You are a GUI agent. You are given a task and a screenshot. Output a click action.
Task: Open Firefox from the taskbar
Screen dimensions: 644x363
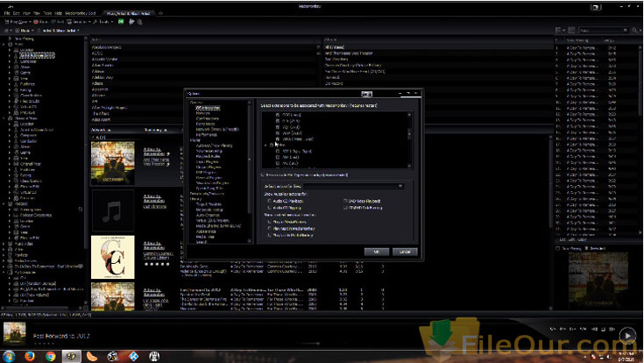point(29,356)
